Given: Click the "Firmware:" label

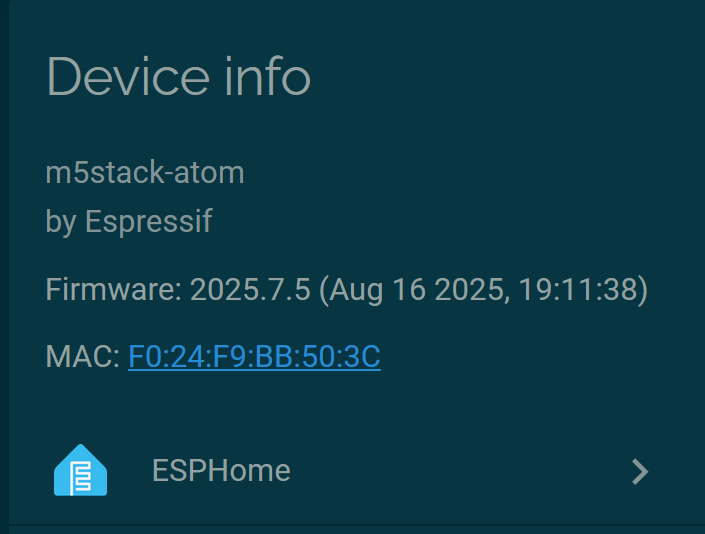Looking at the screenshot, I should pyautogui.click(x=113, y=291).
